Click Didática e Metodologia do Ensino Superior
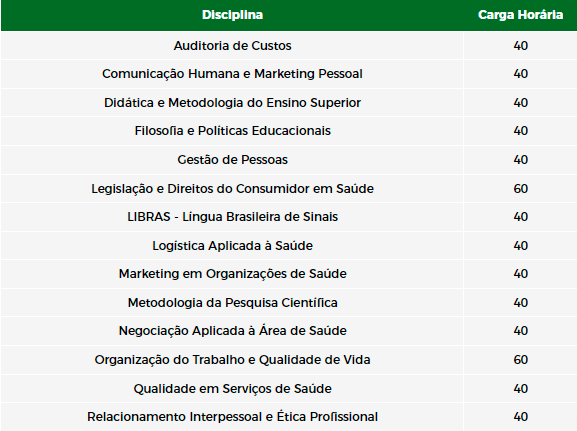This screenshot has width=577, height=431. pos(232,103)
